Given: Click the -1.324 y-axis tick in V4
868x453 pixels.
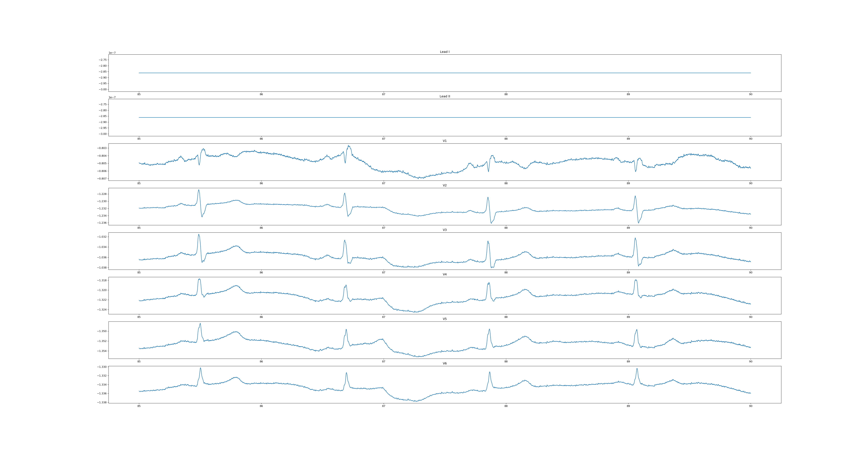Looking at the screenshot, I should click(102, 309).
